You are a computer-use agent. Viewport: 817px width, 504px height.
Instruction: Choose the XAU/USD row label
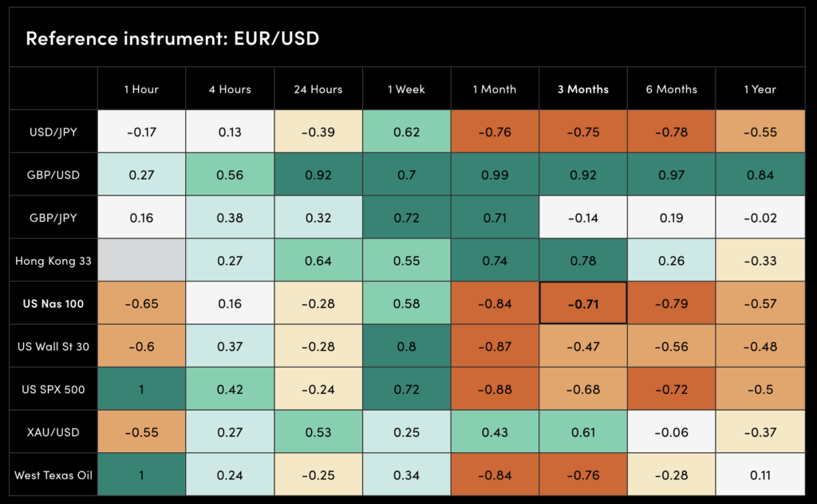(53, 432)
